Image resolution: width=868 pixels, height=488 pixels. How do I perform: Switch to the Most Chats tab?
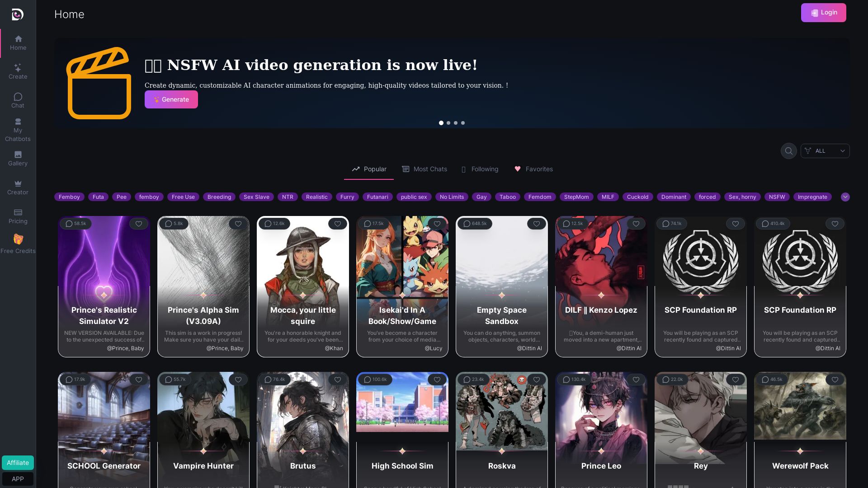coord(424,169)
